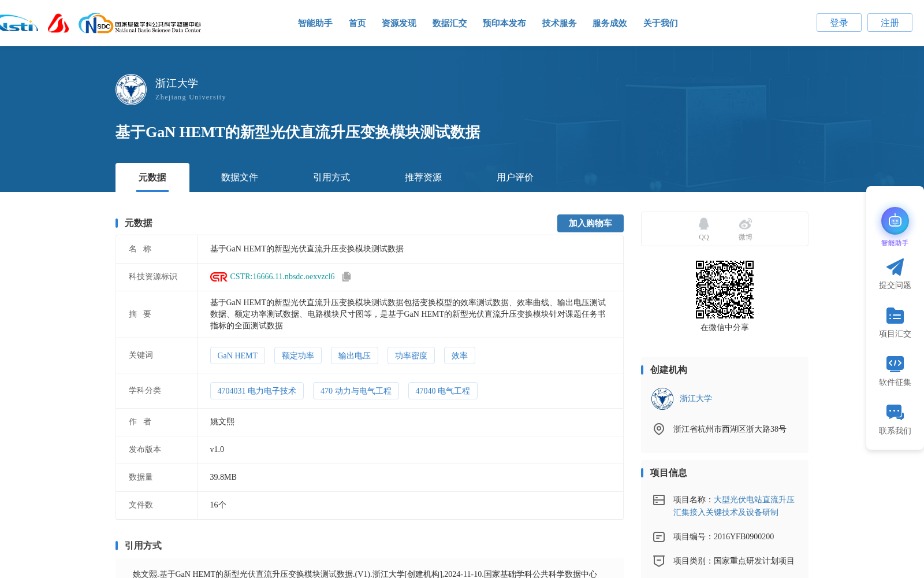Click 在微信中分享 caption
924x578 pixels.
click(725, 328)
